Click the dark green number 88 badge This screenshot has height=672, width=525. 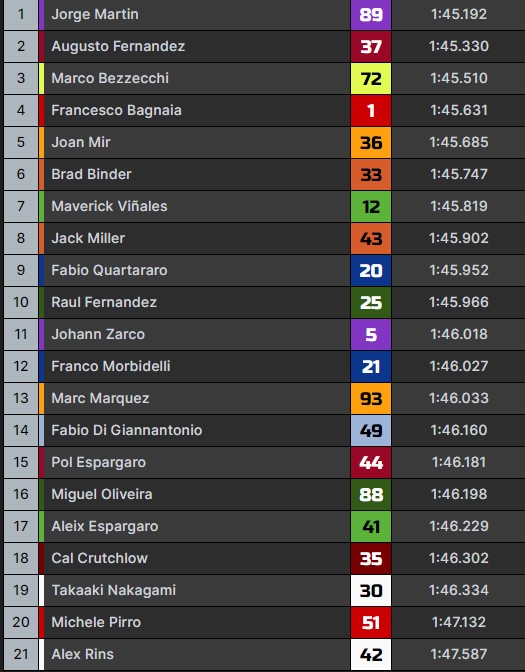coord(371,495)
